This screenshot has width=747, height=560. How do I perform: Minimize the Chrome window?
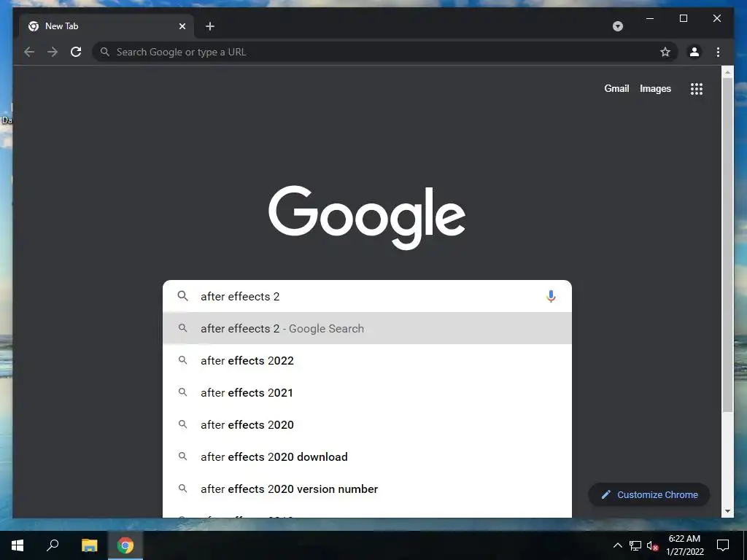(650, 18)
